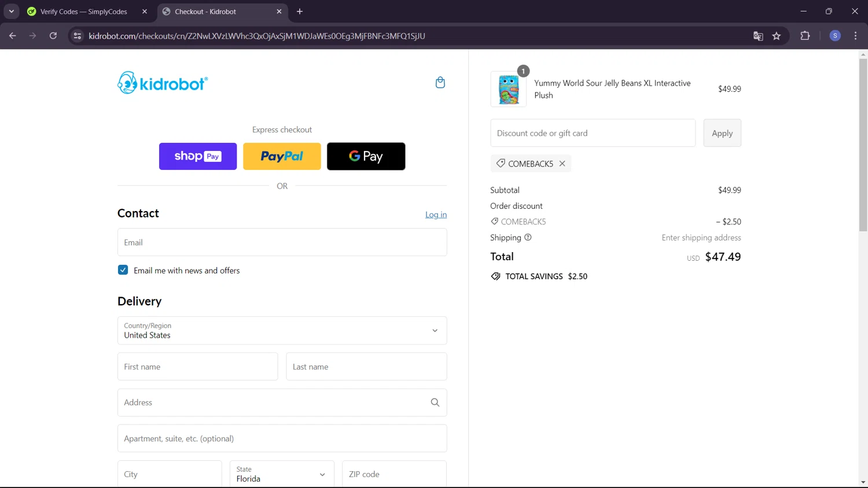
Task: Focus the Email input field
Action: pos(282,242)
